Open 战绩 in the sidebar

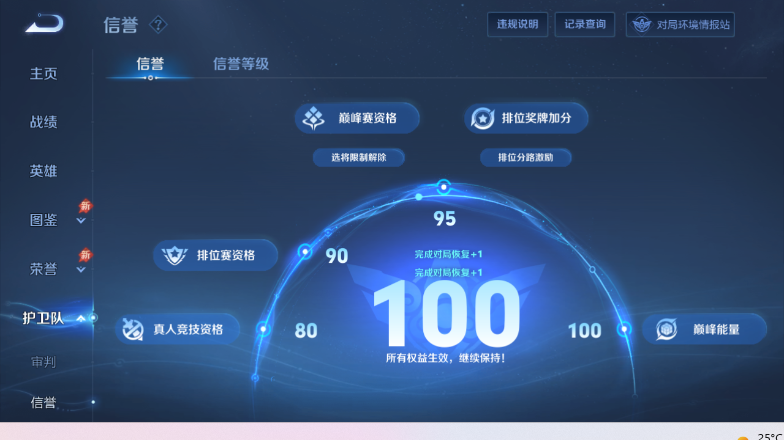click(44, 122)
